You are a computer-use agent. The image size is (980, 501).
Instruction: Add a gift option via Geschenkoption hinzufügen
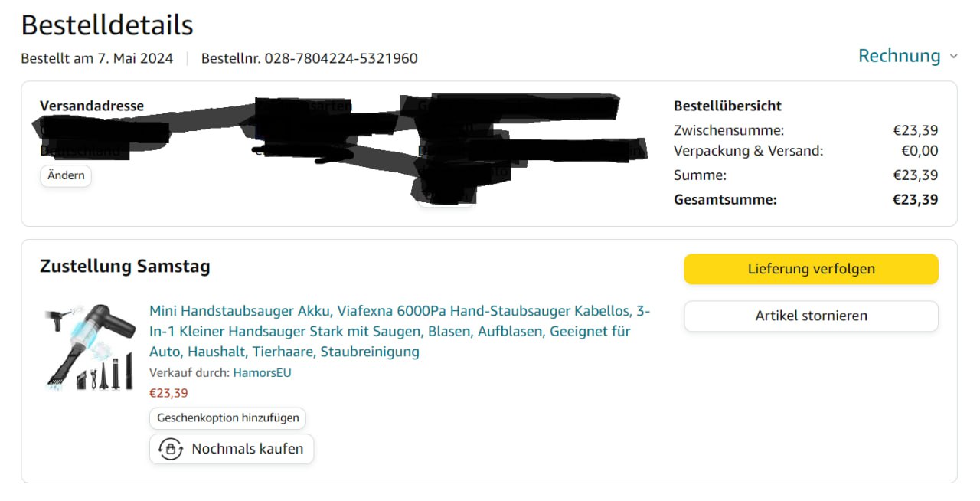pos(228,418)
